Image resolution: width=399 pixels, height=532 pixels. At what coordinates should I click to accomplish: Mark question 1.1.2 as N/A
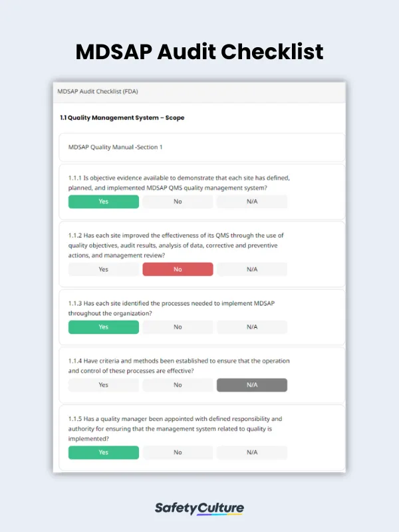point(252,269)
